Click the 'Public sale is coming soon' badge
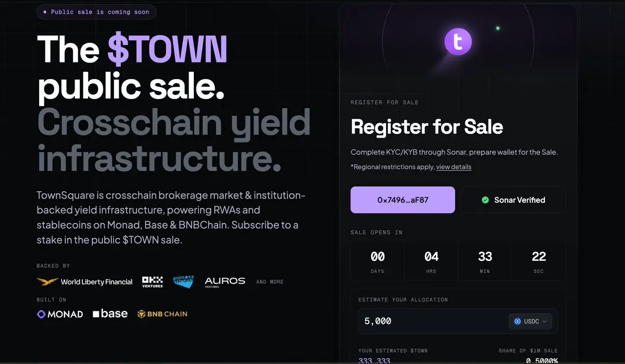 click(96, 12)
